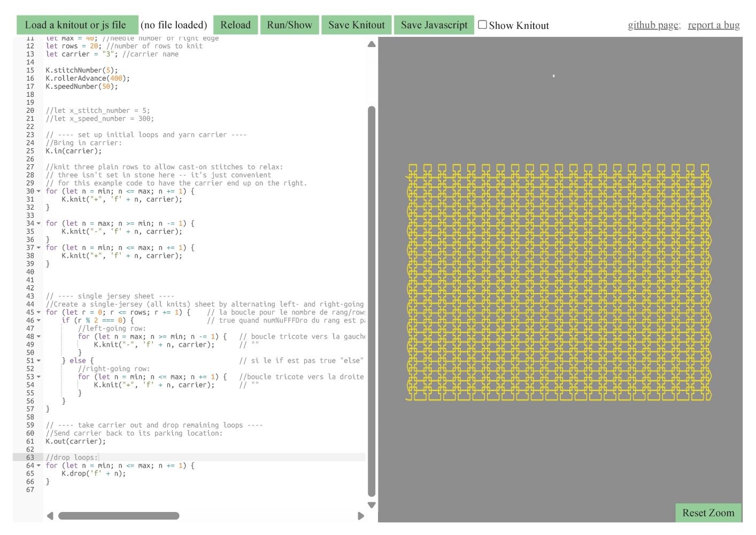This screenshot has width=756, height=535.
Task: Click the horizontal scrollbar thumb of editor
Action: point(119,516)
